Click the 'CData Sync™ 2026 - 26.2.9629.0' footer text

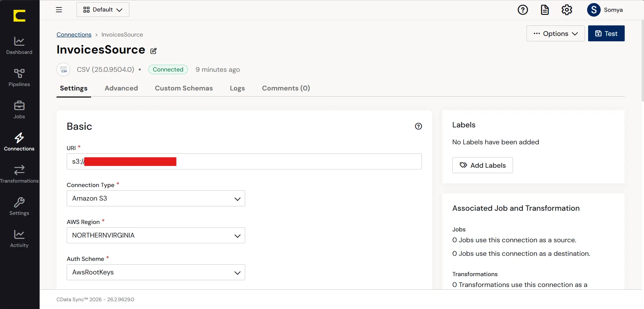coord(95,300)
